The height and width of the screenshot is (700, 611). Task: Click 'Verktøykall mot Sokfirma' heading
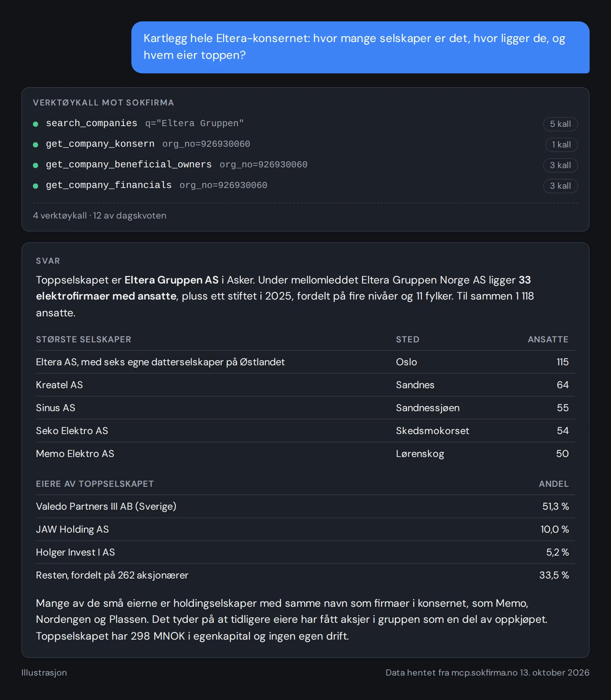click(x=103, y=102)
